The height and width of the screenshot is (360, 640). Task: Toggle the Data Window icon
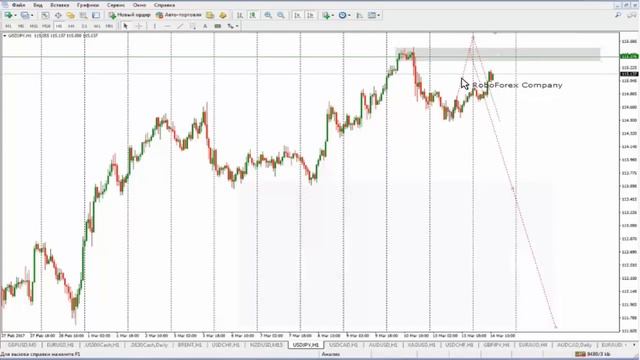(x=58, y=15)
